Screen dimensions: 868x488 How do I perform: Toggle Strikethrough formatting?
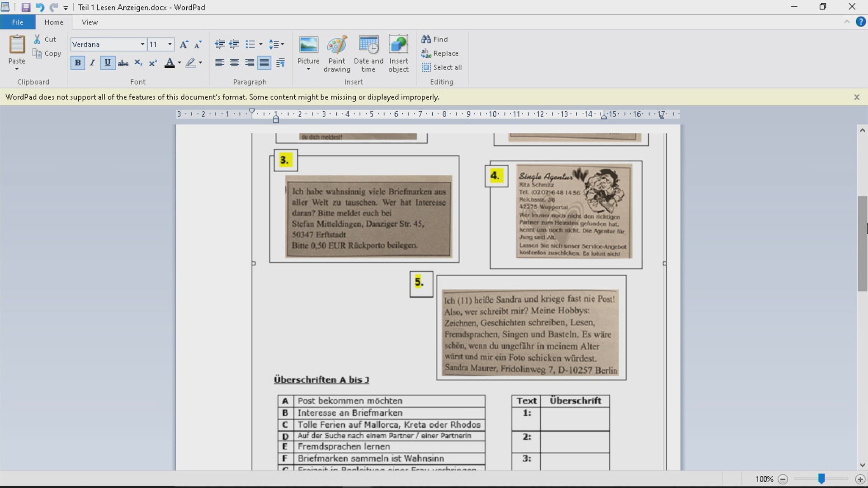point(123,63)
